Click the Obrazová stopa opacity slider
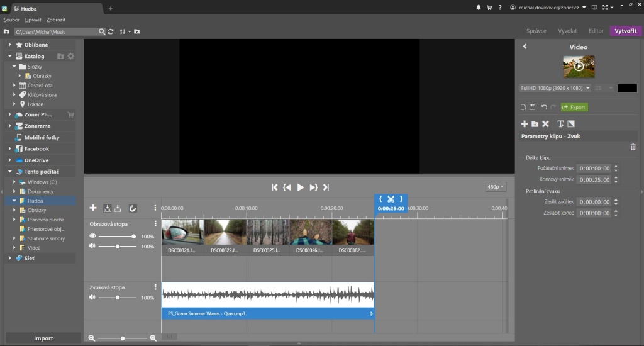 pos(117,236)
